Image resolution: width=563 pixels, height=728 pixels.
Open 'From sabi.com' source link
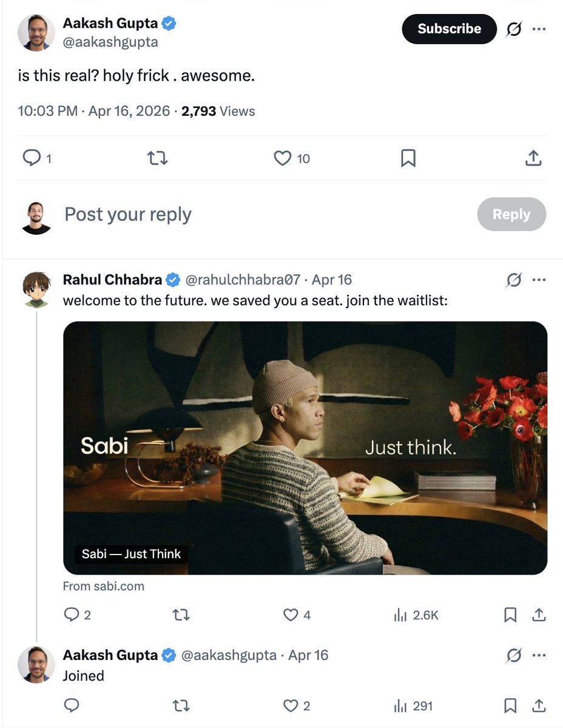(x=104, y=586)
